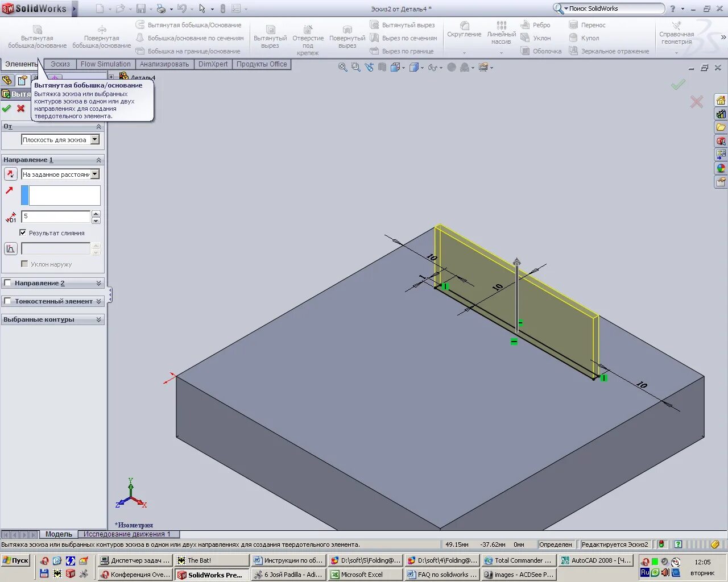Expand the Деталь4 flyout tree node
Image resolution: width=728 pixels, height=582 pixels.
coord(111,77)
